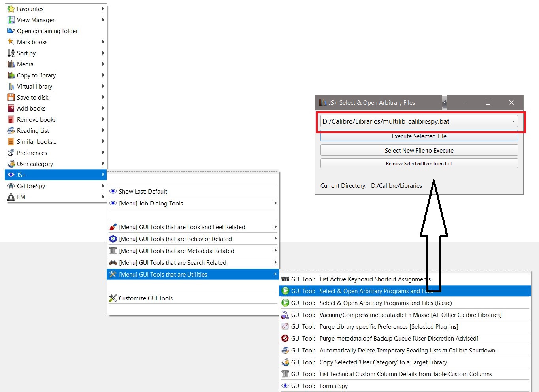
Task: Click the User category icon
Action: (11, 164)
